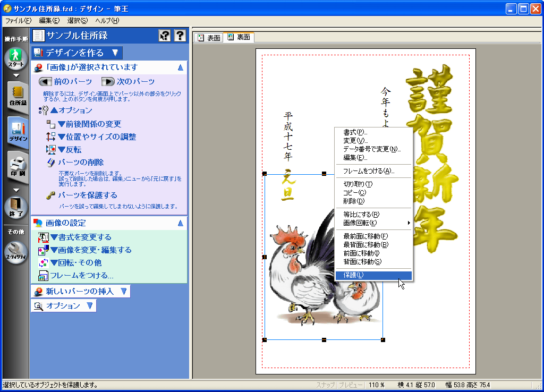544x392 pixels.
Task: Choose 最前面に移動(F) in context menu
Action: tap(373, 236)
